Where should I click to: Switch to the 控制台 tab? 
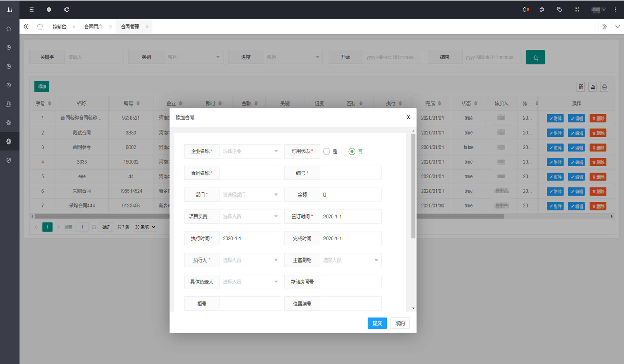[x=59, y=27]
